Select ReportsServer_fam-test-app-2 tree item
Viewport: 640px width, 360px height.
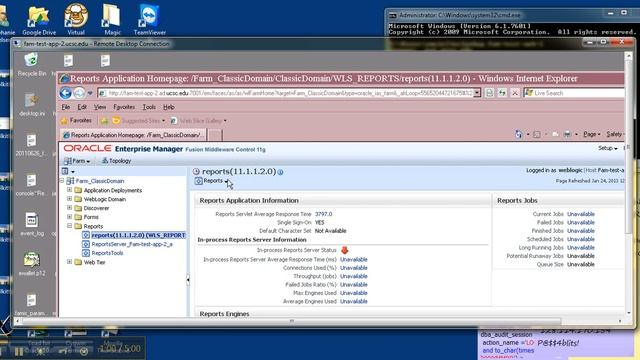pos(132,244)
